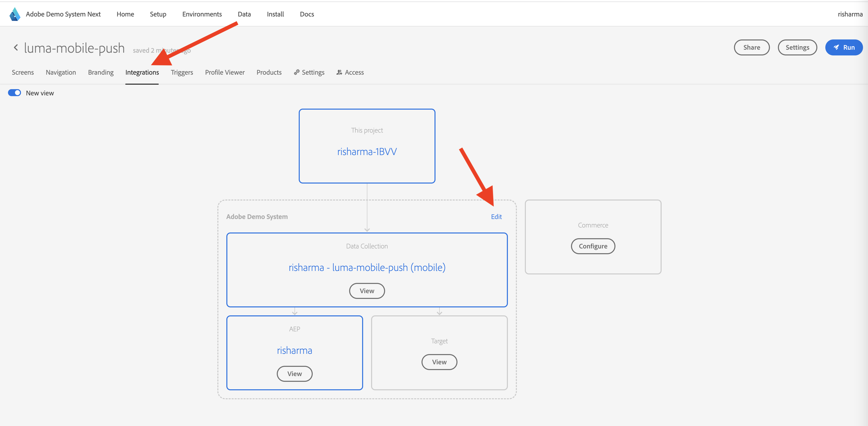Viewport: 868px width, 426px height.
Task: Click the Adobe Demo System Next logo
Action: (x=15, y=14)
